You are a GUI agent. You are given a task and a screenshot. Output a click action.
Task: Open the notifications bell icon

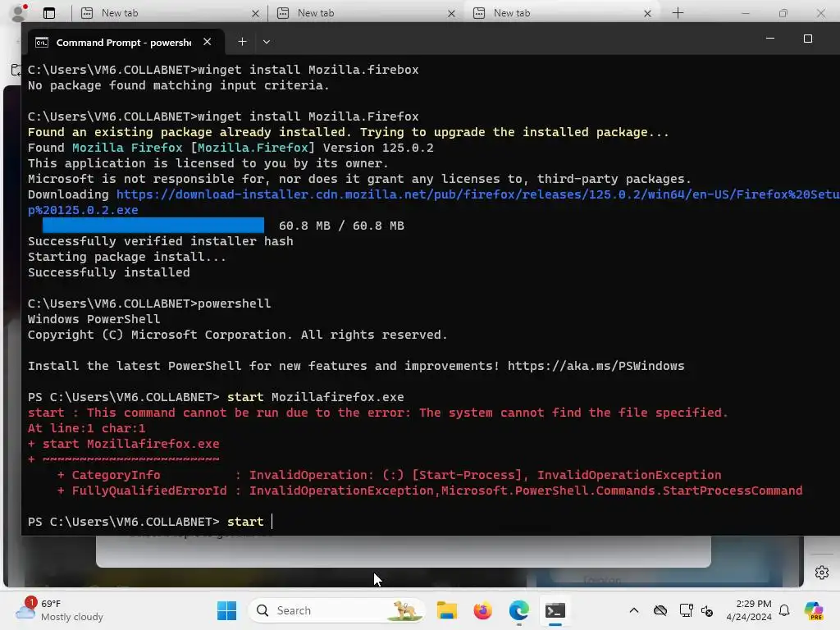point(784,610)
